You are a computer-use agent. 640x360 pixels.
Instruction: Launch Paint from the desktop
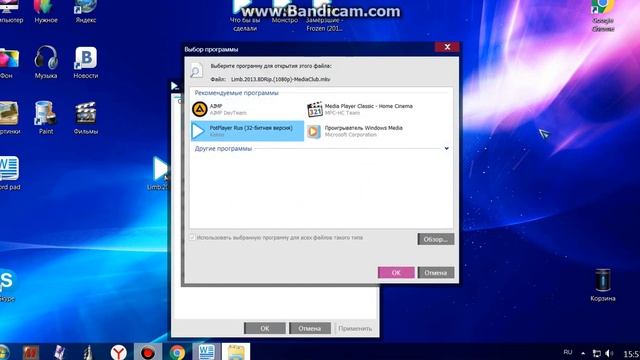(46, 118)
